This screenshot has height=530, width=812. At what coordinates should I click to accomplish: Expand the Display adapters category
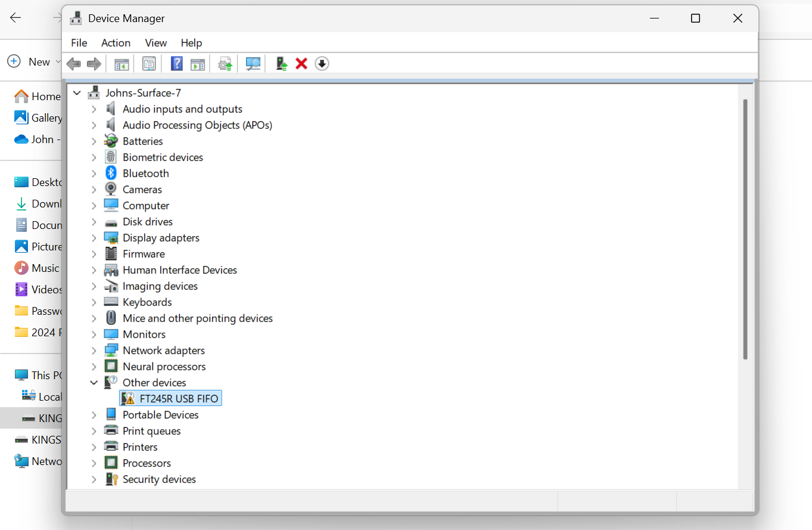[94, 238]
